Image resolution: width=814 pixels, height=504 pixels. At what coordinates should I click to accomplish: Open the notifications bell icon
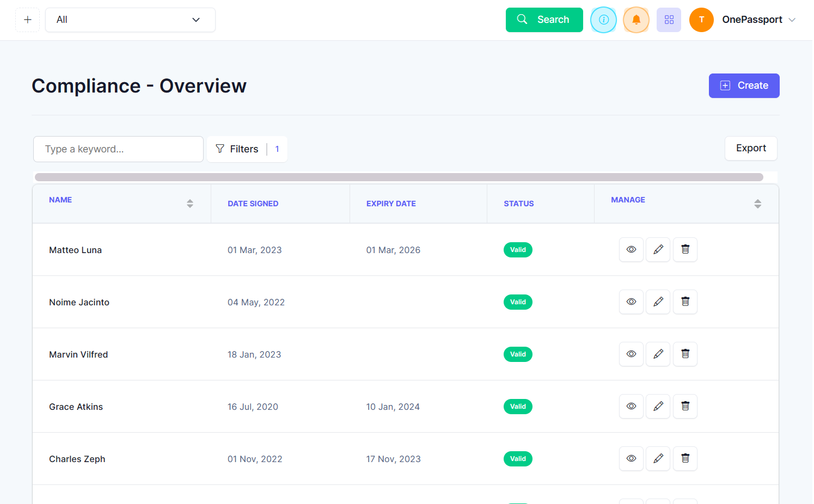636,20
